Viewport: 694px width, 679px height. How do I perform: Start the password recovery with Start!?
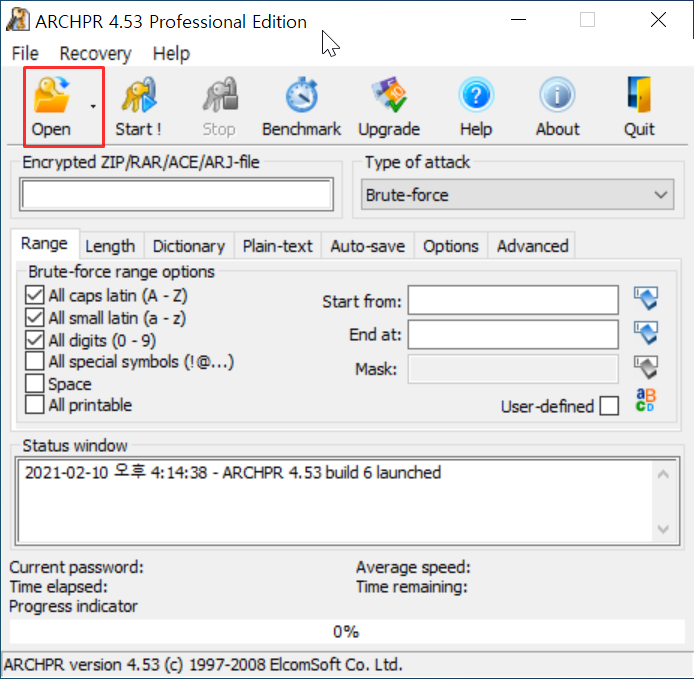tap(139, 107)
